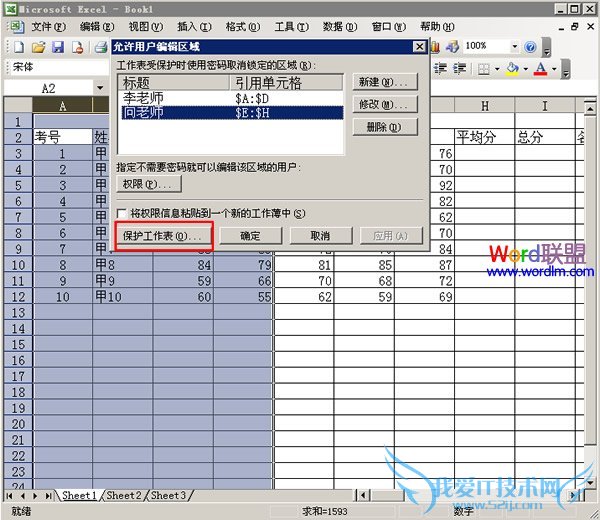The width and height of the screenshot is (600, 520).
Task: Open the drawing toolbar icon next to zoom
Action: pyautogui.click(x=452, y=47)
